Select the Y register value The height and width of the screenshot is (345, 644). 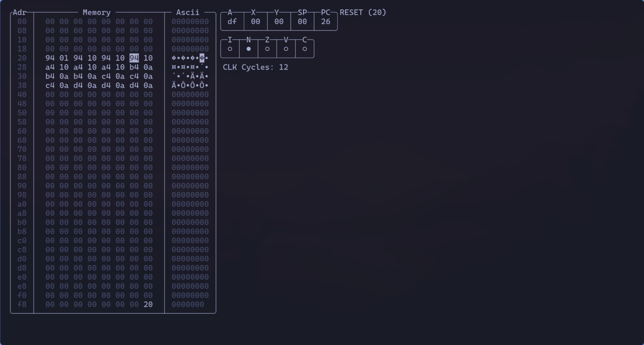[279, 22]
